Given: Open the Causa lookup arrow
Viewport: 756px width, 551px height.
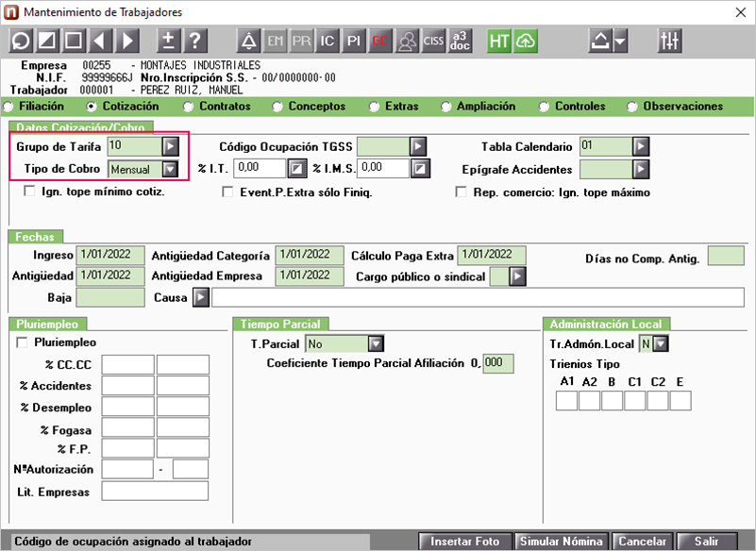Looking at the screenshot, I should (201, 297).
